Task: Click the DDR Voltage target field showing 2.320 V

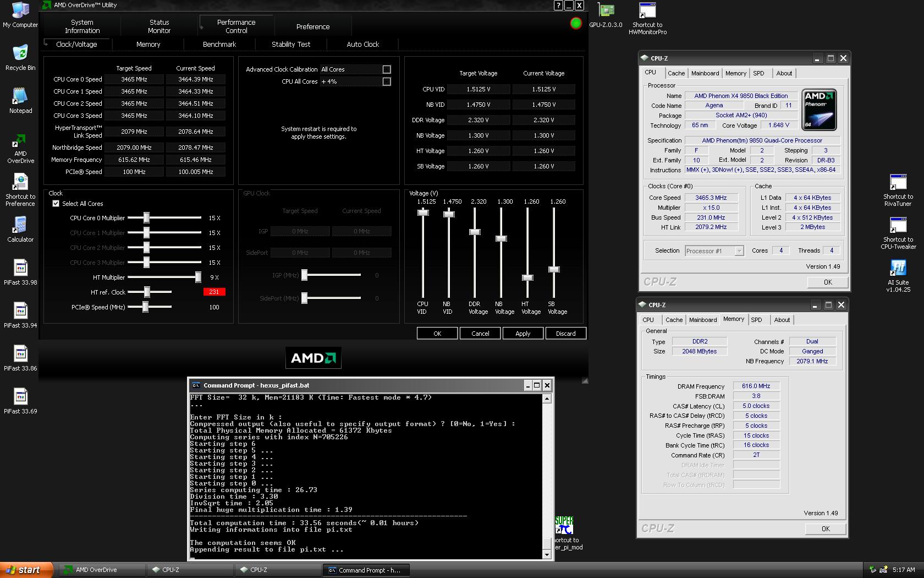Action: 479,120
